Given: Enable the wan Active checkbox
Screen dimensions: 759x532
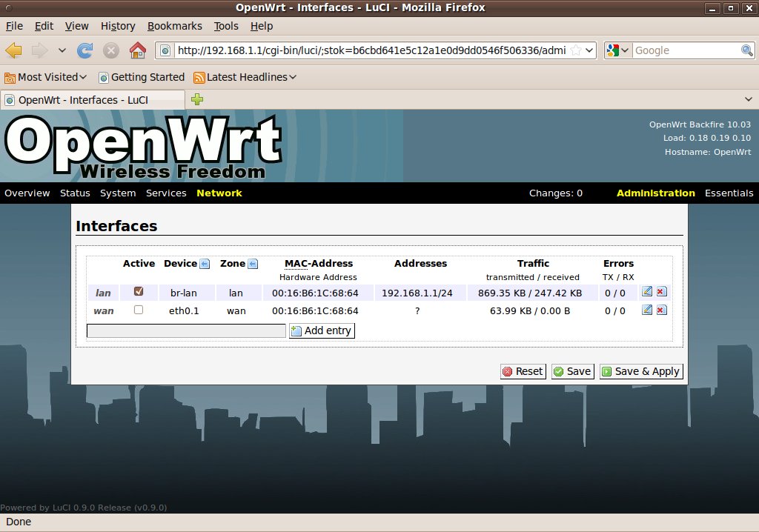Looking at the screenshot, I should [x=139, y=310].
